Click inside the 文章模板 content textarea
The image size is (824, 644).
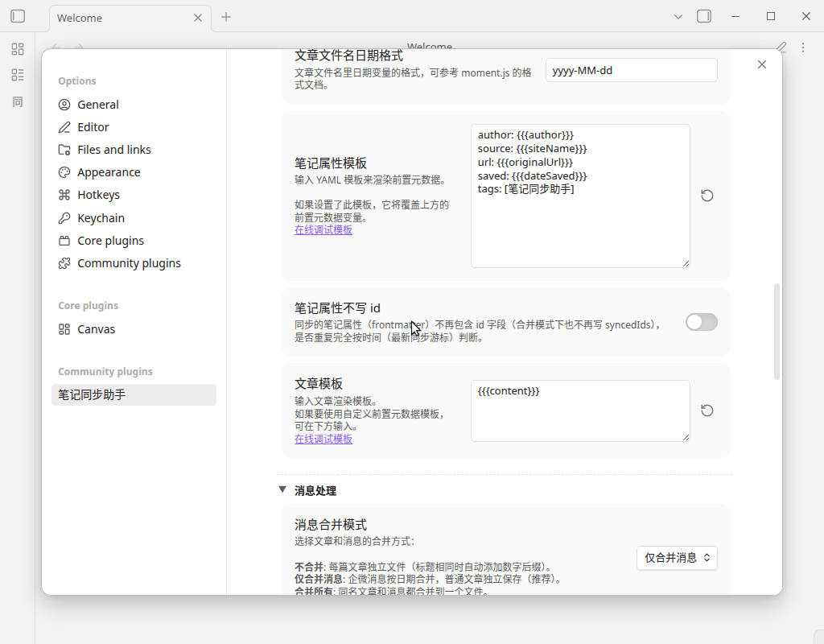pyautogui.click(x=580, y=411)
